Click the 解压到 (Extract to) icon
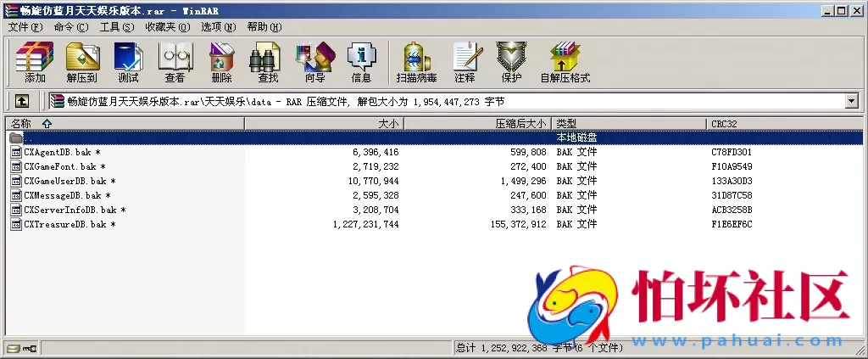This screenshot has height=359, width=868. (82, 61)
